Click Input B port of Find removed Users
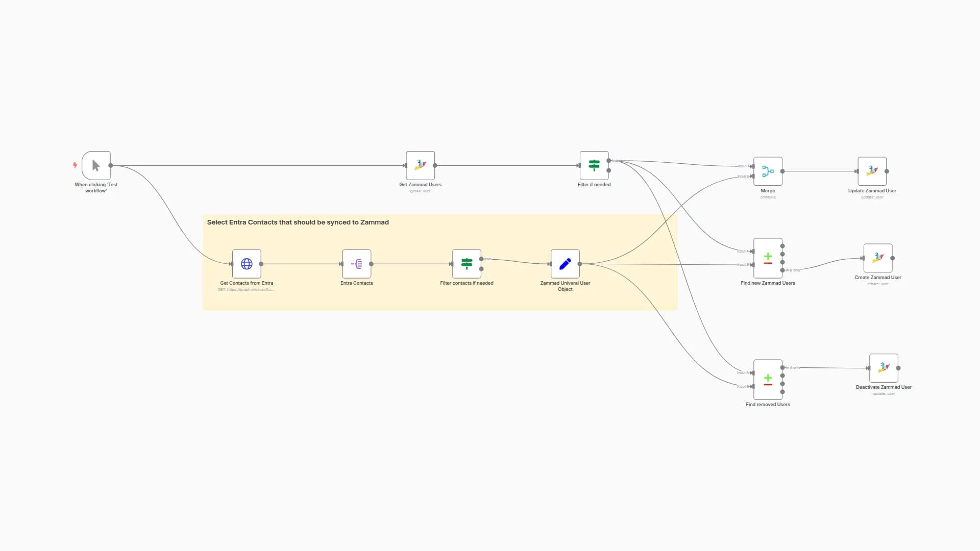The width and height of the screenshot is (980, 551). point(752,387)
